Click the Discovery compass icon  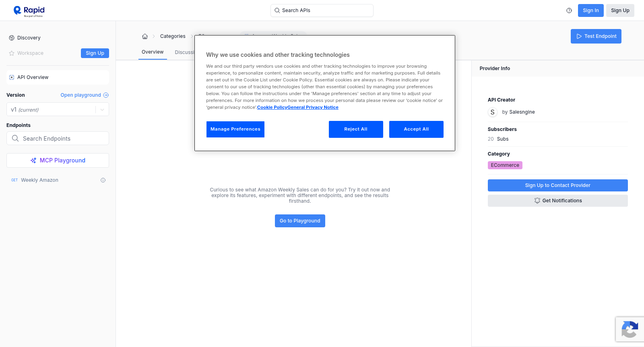tap(12, 38)
